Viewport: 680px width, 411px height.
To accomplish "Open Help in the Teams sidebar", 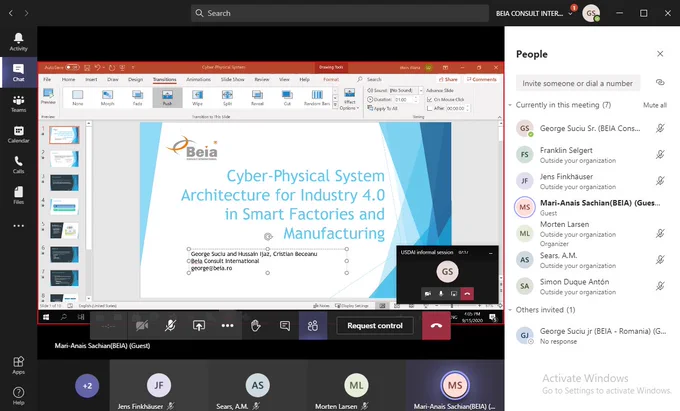I will [18, 395].
